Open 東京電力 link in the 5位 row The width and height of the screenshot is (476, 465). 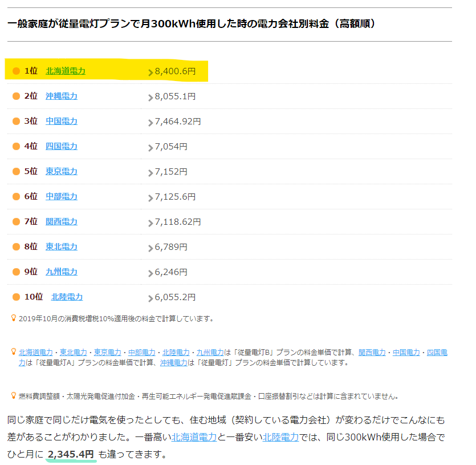(x=62, y=171)
